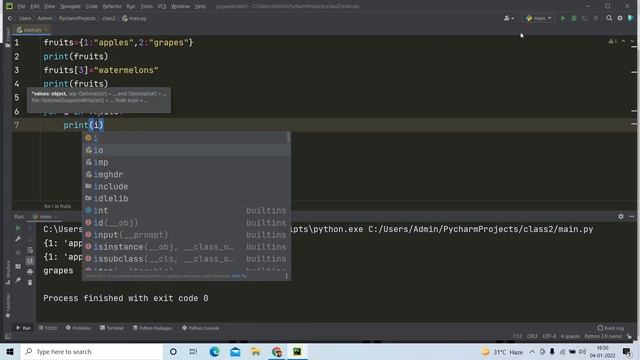
Task: Open the Window menu
Action: coord(180,7)
